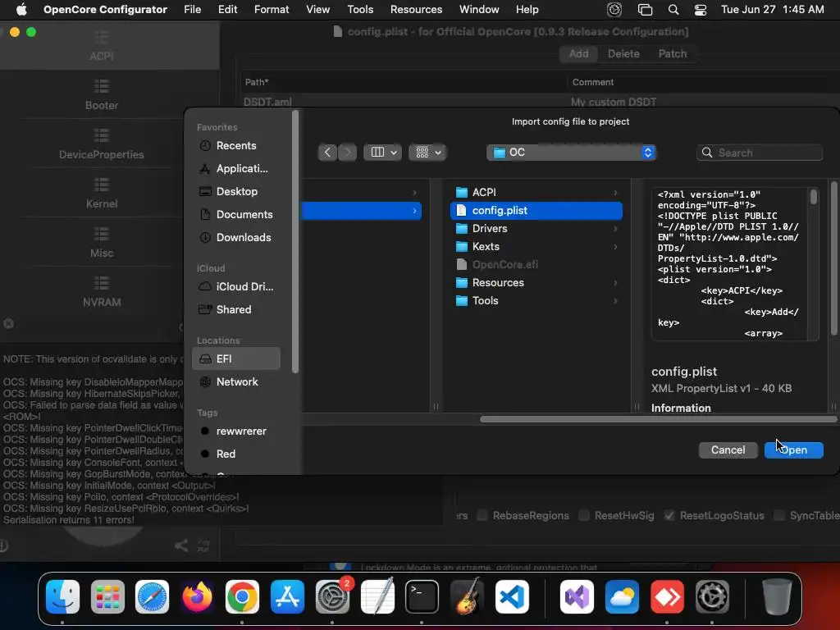The image size is (840, 630).
Task: Open System Settings with badge in Dock
Action: 332,596
